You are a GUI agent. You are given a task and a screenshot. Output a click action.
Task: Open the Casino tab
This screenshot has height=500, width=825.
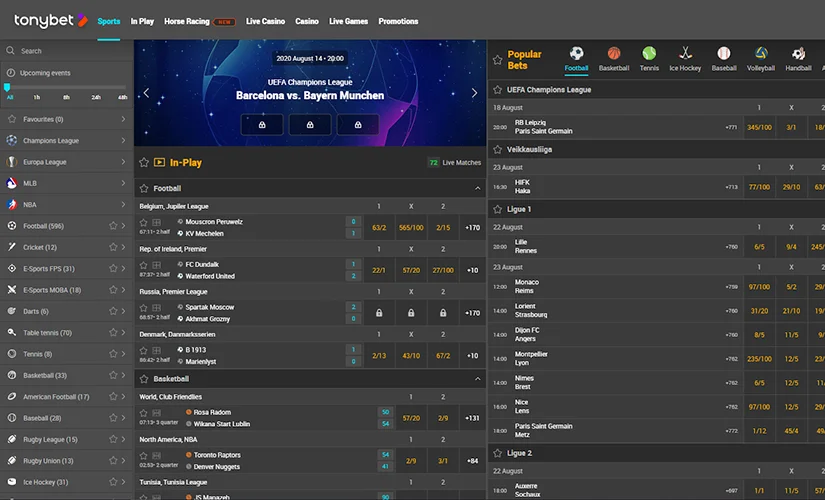pyautogui.click(x=307, y=22)
